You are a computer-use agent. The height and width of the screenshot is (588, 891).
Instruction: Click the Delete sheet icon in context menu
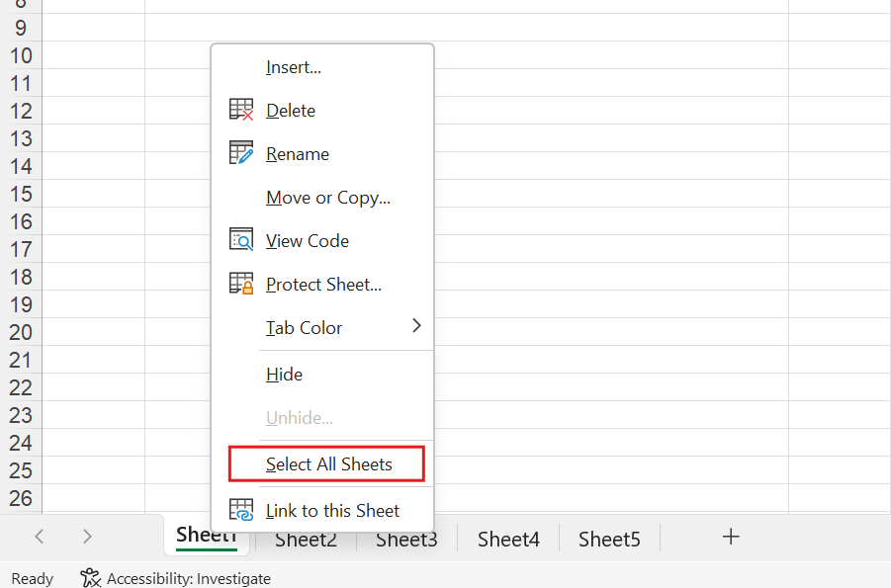click(241, 110)
